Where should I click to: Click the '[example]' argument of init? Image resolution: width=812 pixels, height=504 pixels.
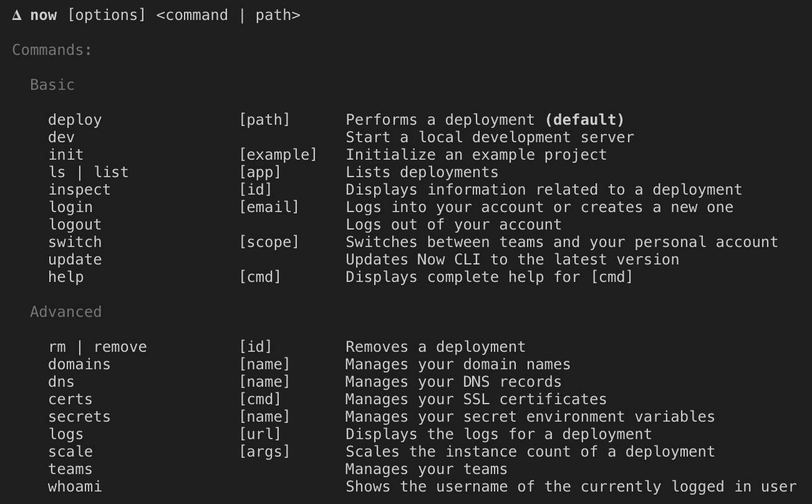click(278, 155)
